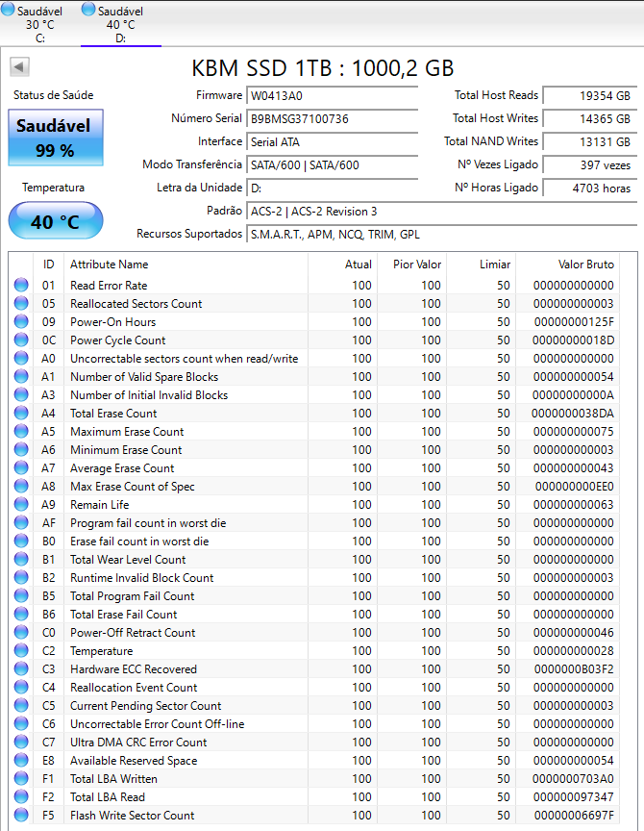The height and width of the screenshot is (831, 644).
Task: Click status icon of Read Error Rate row
Action: tap(21, 285)
